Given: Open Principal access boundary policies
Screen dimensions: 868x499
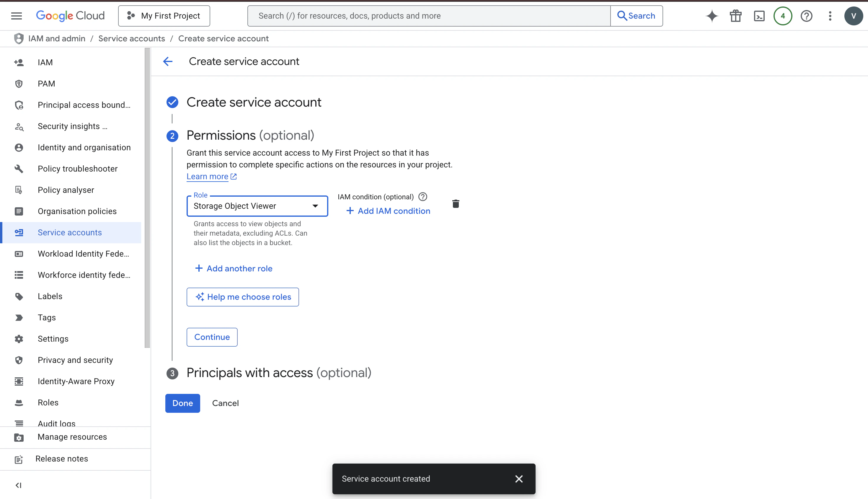Looking at the screenshot, I should [71, 105].
